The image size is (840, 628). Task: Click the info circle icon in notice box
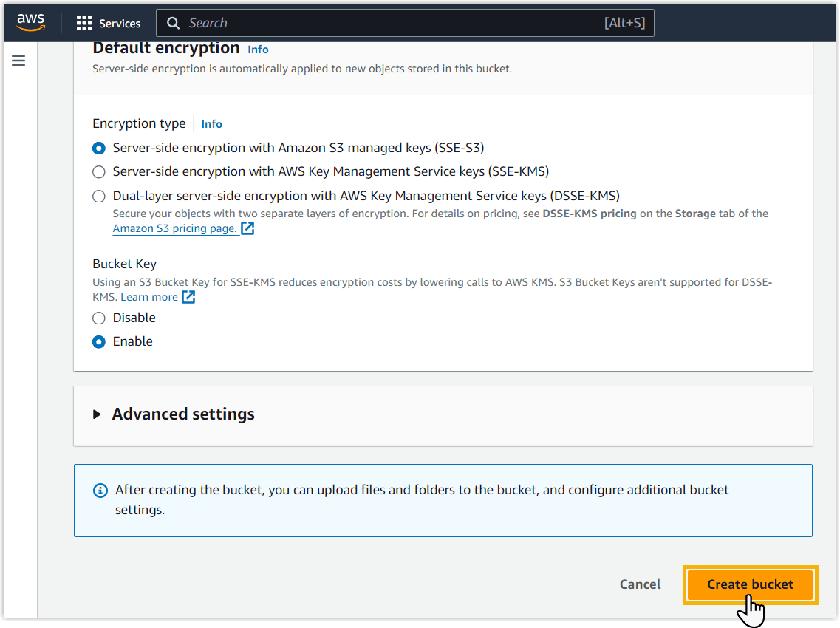pyautogui.click(x=100, y=491)
